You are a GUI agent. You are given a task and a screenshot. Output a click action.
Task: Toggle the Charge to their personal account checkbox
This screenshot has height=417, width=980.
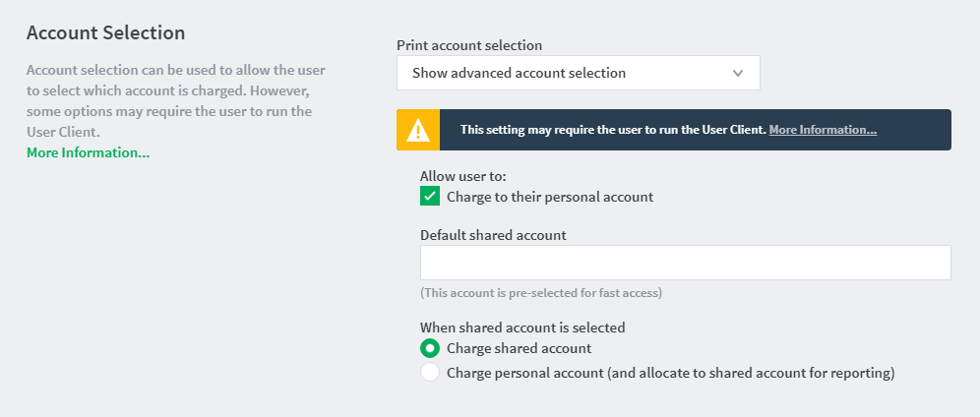point(430,197)
